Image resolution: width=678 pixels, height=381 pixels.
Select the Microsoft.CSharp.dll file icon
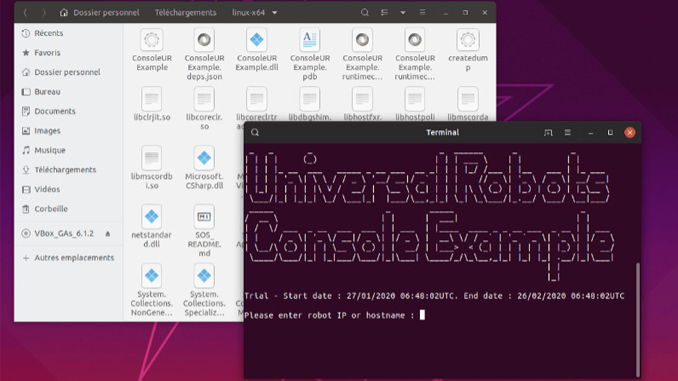[x=204, y=158]
